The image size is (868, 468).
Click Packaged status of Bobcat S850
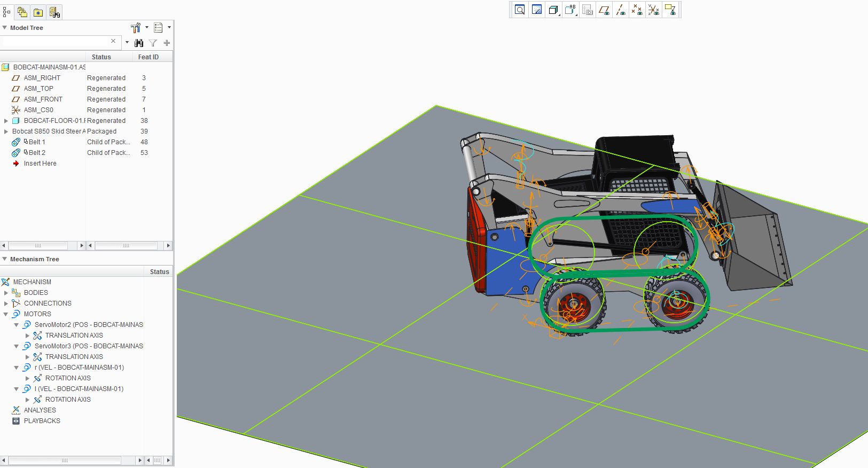point(101,131)
